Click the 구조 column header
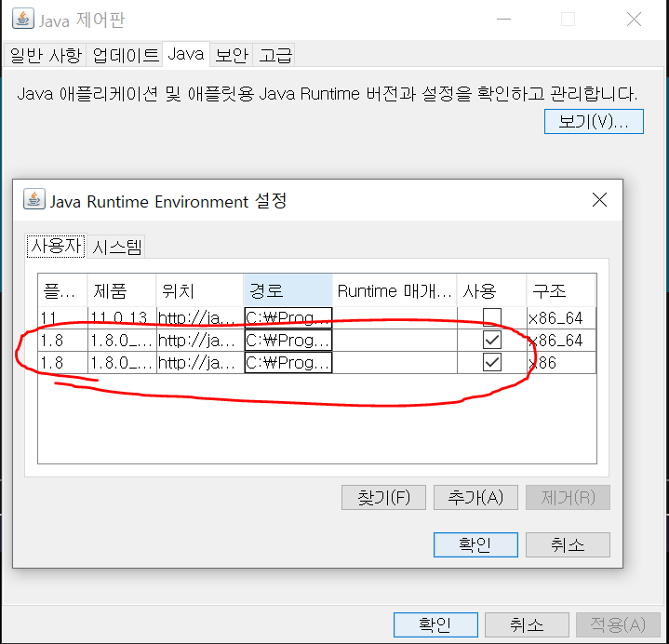Image resolution: width=669 pixels, height=644 pixels. click(561, 290)
